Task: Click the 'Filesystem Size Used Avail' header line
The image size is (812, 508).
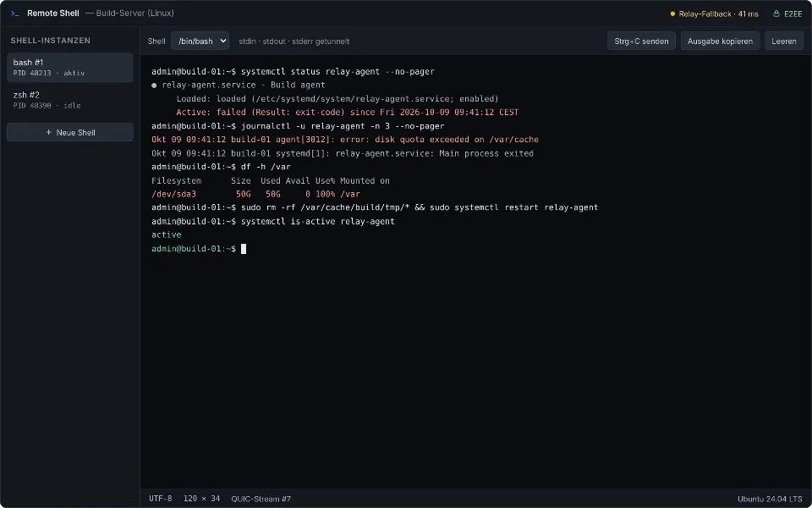Action: coord(271,180)
